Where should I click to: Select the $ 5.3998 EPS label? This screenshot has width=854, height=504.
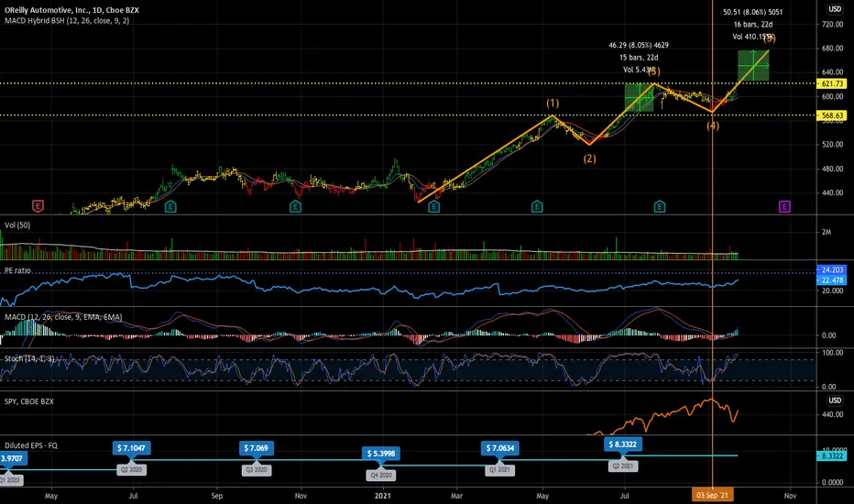[x=380, y=454]
